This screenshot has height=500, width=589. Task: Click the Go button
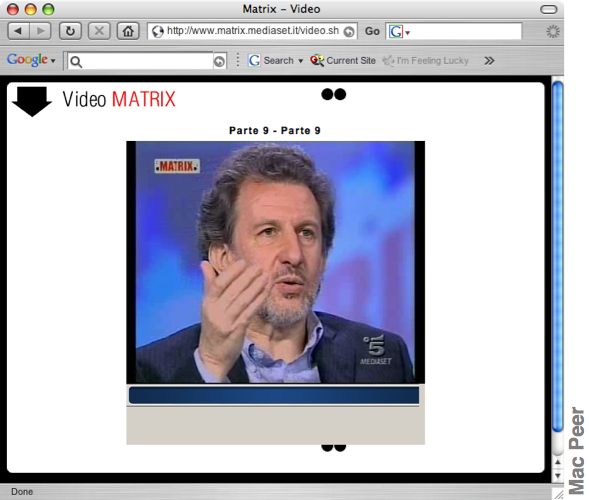(372, 31)
